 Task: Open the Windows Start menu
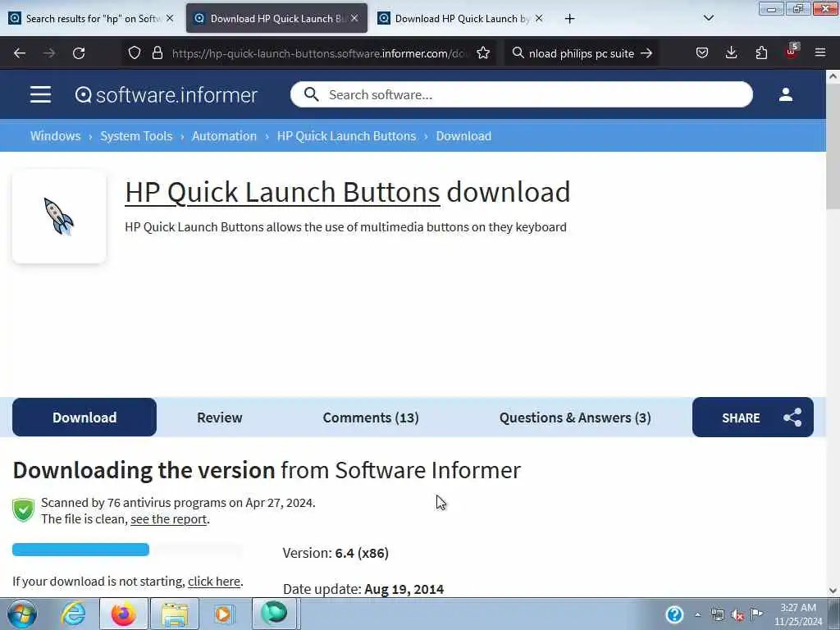tap(22, 614)
